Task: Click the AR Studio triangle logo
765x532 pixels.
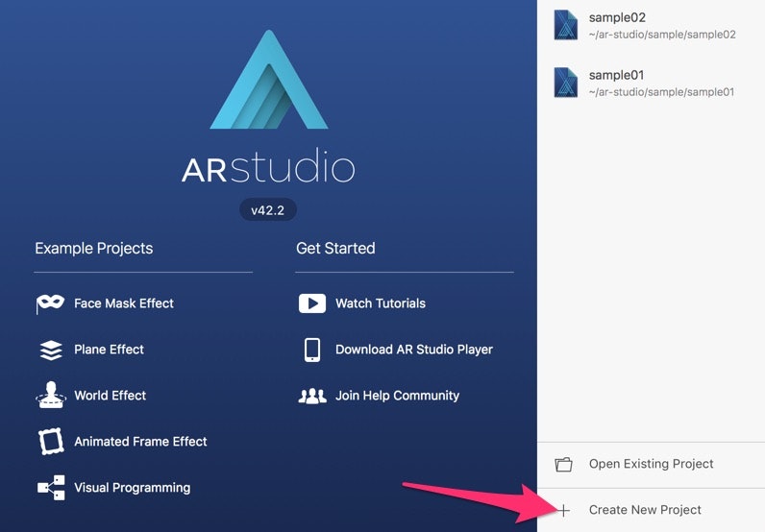Action: point(269,80)
